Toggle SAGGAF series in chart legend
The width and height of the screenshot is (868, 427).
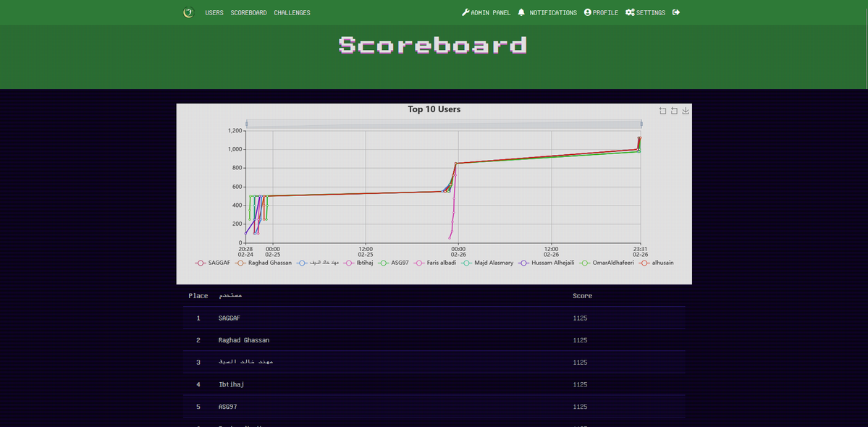pyautogui.click(x=213, y=263)
